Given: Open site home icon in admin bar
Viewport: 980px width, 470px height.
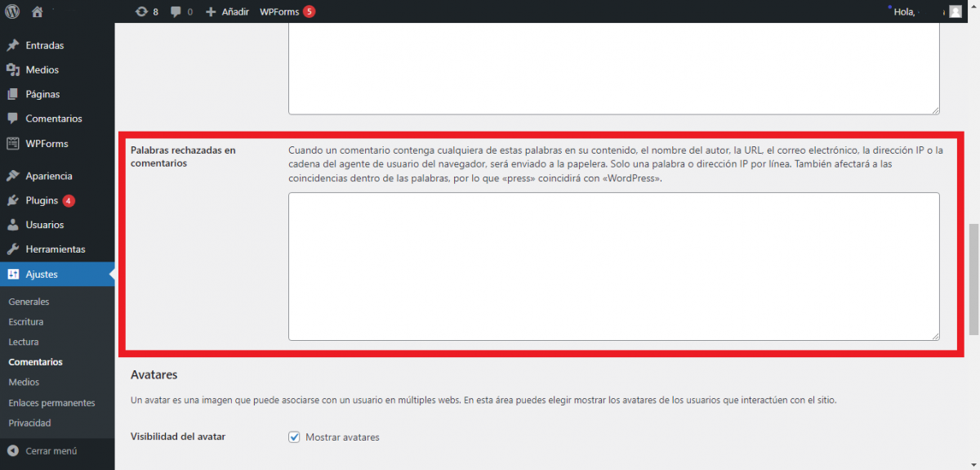Looking at the screenshot, I should pos(37,11).
